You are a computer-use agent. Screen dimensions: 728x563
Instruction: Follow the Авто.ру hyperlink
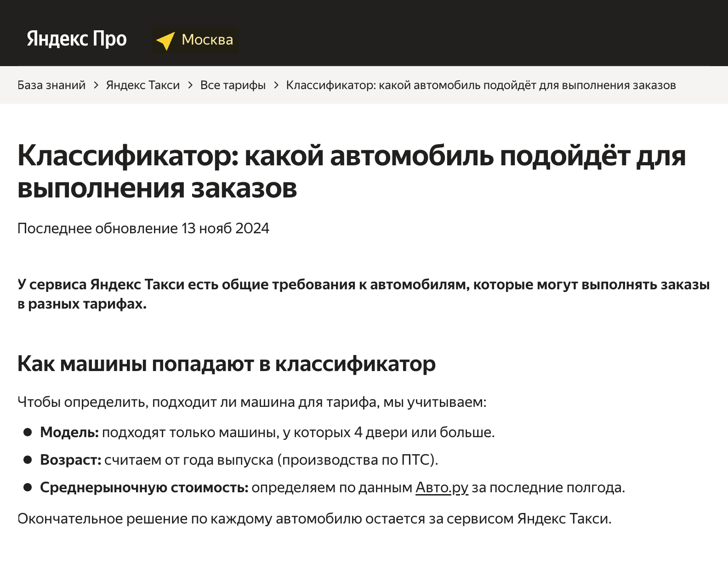[442, 488]
